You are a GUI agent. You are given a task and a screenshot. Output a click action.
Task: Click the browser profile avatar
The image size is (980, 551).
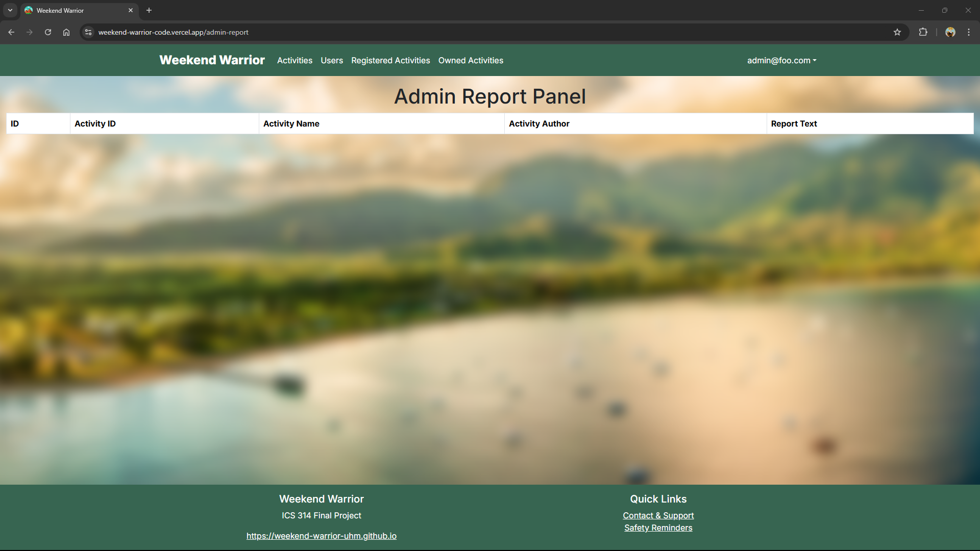pos(950,32)
